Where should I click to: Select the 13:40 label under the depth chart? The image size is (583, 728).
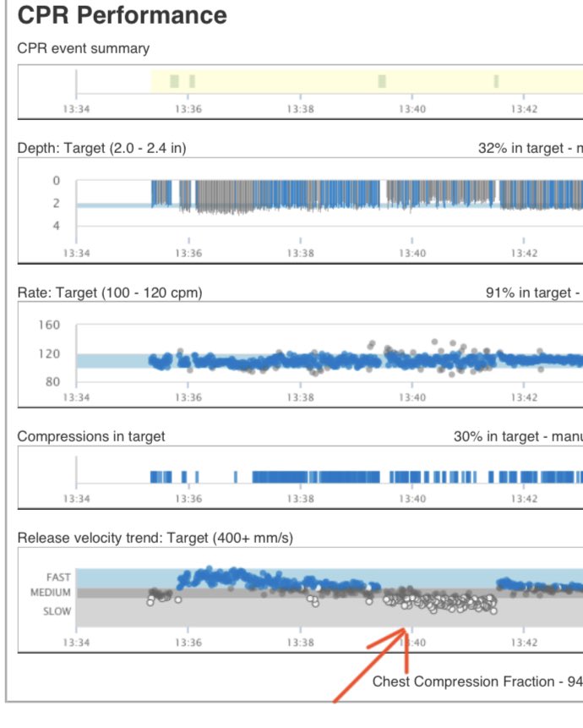click(x=411, y=254)
